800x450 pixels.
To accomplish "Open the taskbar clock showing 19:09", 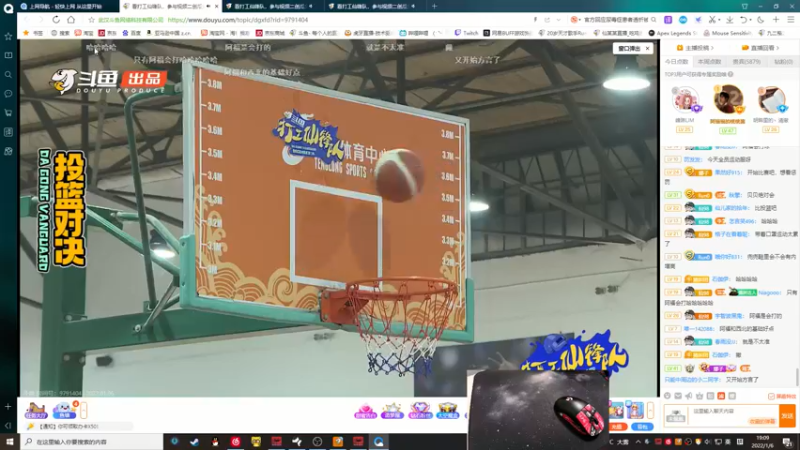I will coord(763,442).
